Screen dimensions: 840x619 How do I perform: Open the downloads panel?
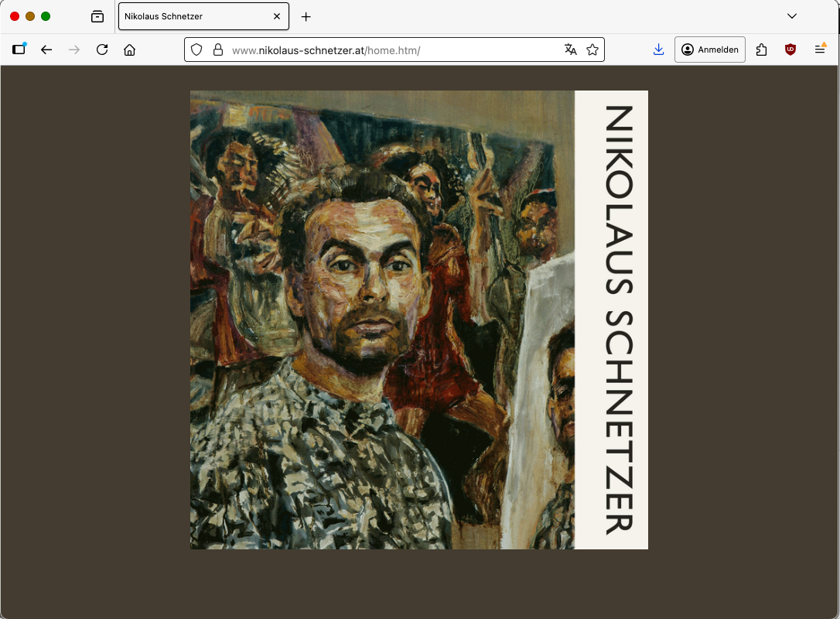(658, 50)
